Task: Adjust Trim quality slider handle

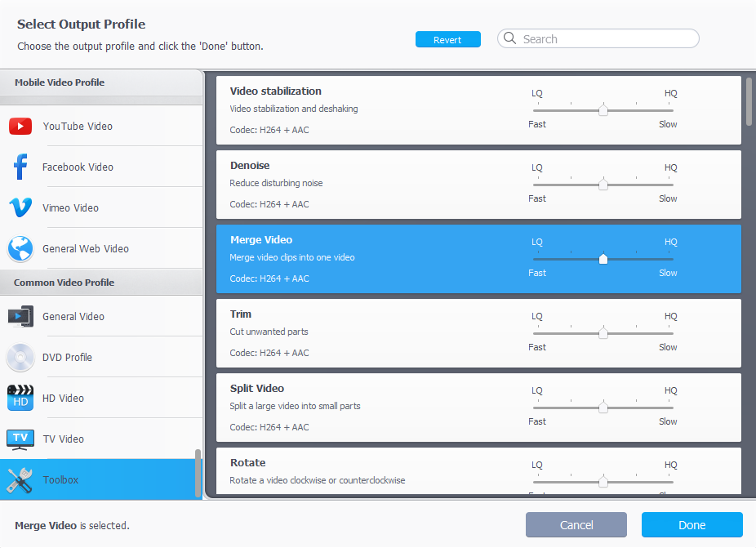Action: click(603, 333)
